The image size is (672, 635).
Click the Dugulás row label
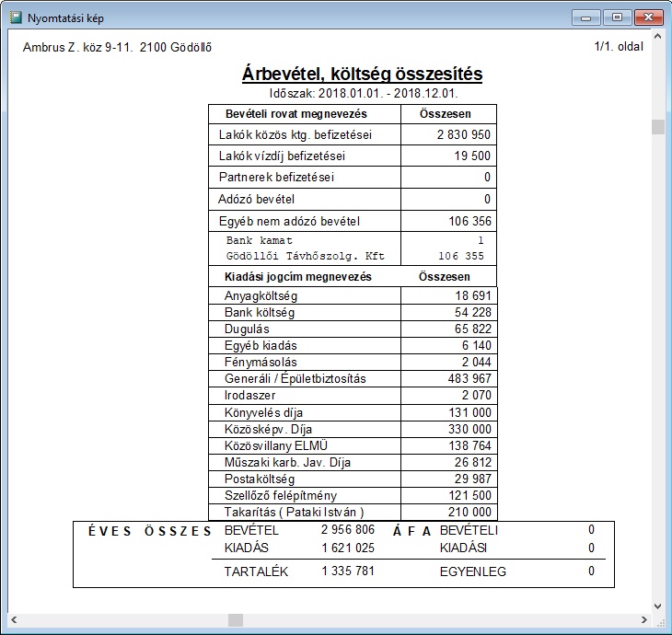coord(247,329)
